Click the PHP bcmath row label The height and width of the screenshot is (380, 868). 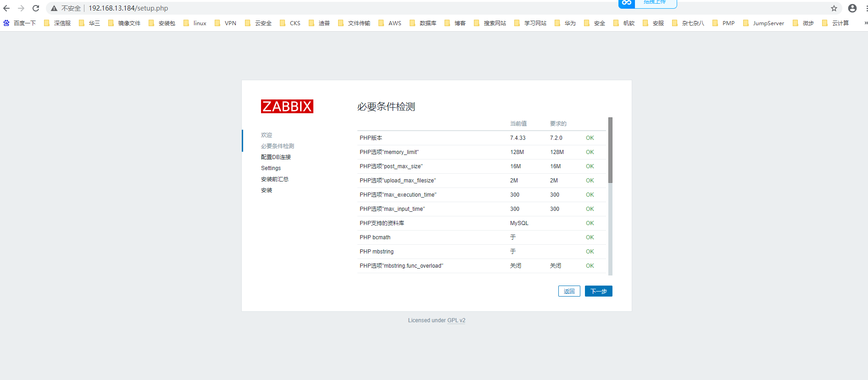pyautogui.click(x=375, y=237)
